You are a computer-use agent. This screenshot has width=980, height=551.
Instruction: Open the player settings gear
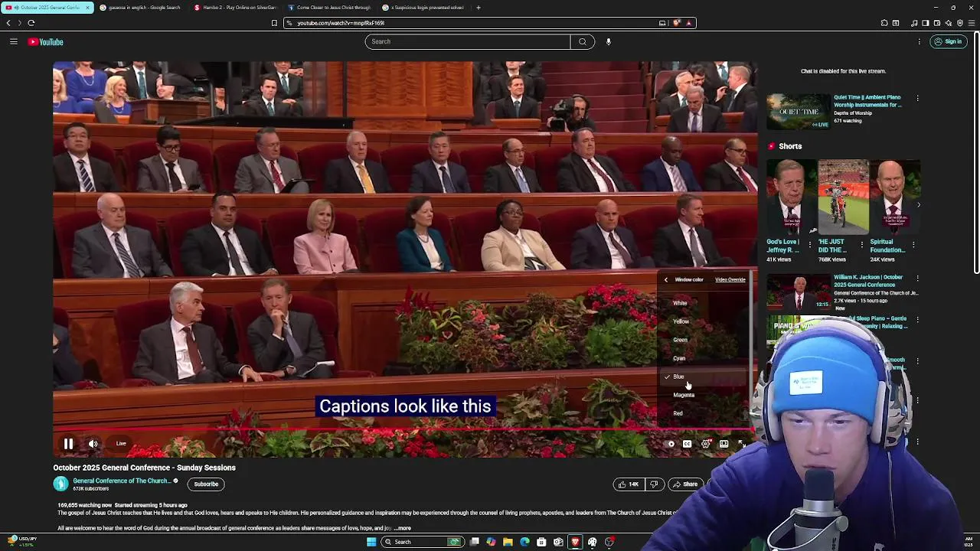click(706, 444)
